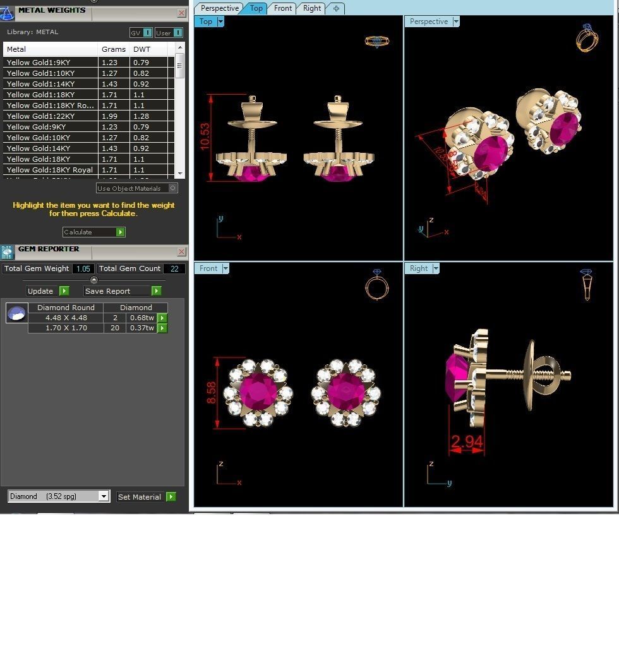Click the Metal column header
619x672 pixels.
51,49
